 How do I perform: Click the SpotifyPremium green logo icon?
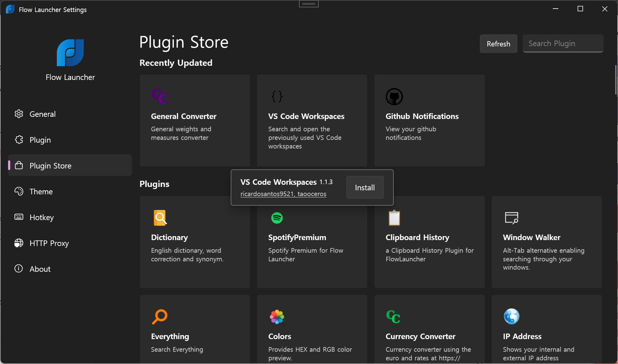(x=277, y=218)
